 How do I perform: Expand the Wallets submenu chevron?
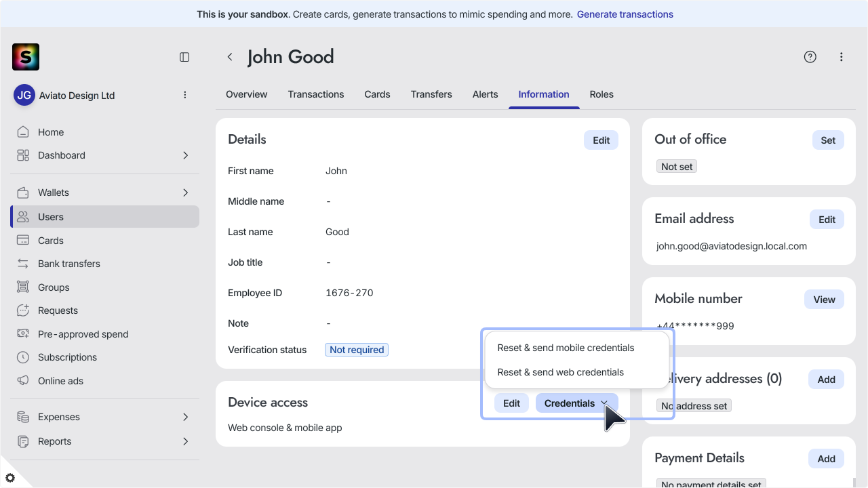pos(185,192)
